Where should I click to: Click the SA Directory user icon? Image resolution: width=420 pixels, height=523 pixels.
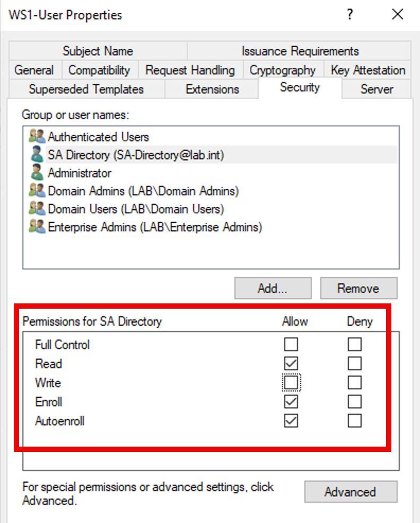click(x=37, y=155)
